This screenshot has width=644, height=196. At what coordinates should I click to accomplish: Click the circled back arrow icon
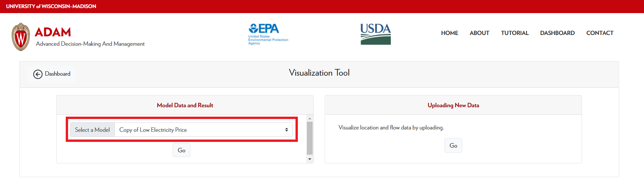(38, 74)
